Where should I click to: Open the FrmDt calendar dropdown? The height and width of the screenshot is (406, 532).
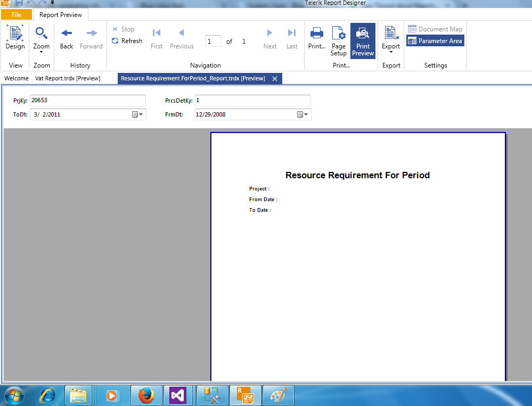pos(302,114)
